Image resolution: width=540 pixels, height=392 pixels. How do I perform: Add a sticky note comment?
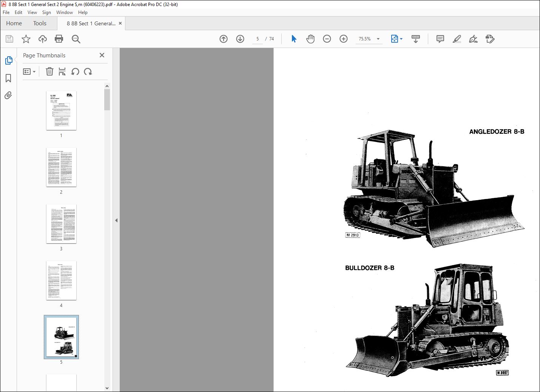pos(440,39)
